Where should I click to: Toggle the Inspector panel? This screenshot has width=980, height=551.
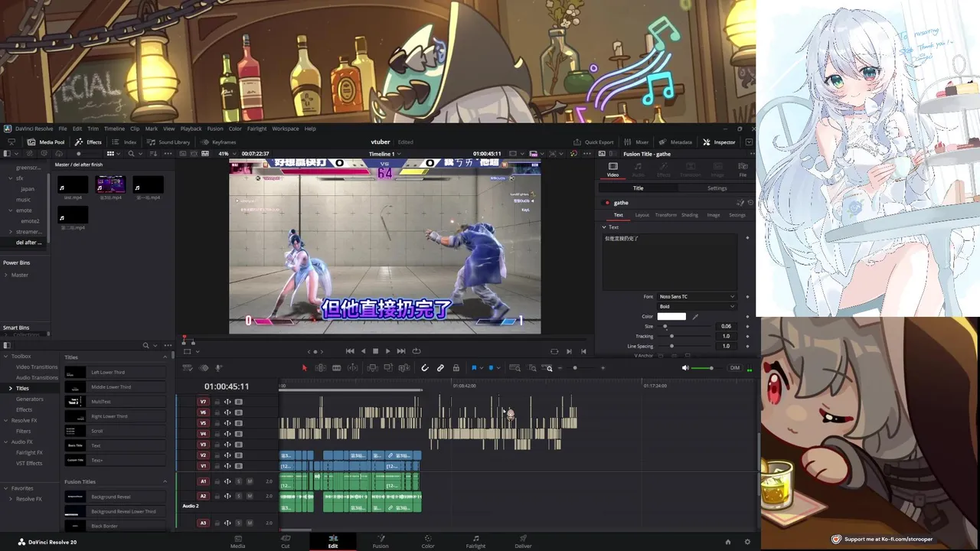(719, 142)
